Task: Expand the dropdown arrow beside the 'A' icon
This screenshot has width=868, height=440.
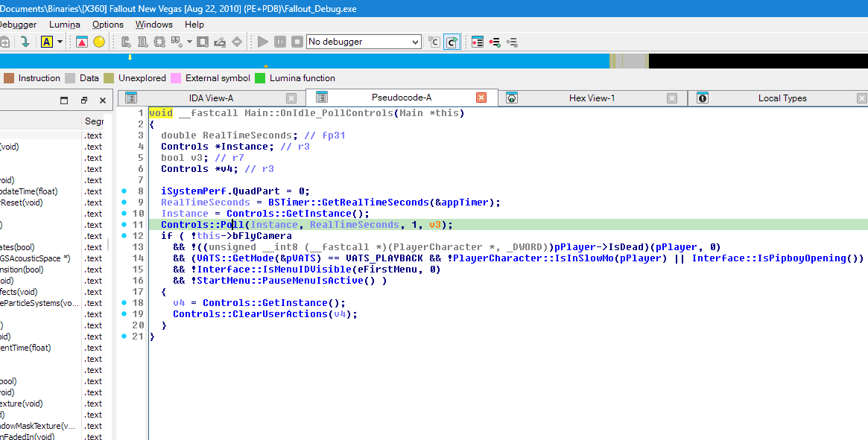Action: pyautogui.click(x=60, y=42)
